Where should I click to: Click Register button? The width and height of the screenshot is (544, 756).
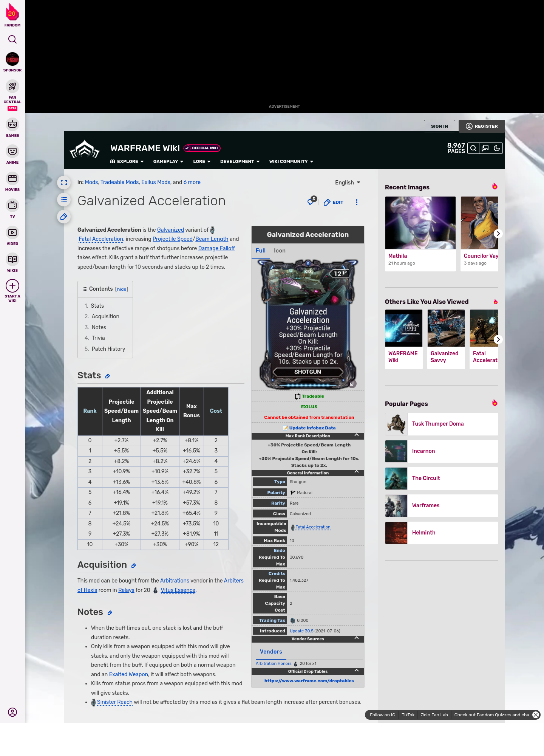[x=482, y=126]
